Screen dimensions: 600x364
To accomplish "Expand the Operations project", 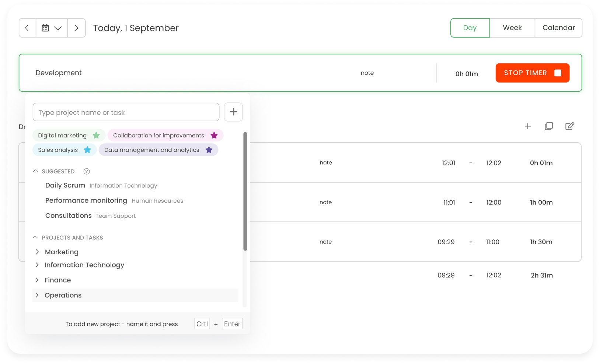I will click(x=37, y=295).
